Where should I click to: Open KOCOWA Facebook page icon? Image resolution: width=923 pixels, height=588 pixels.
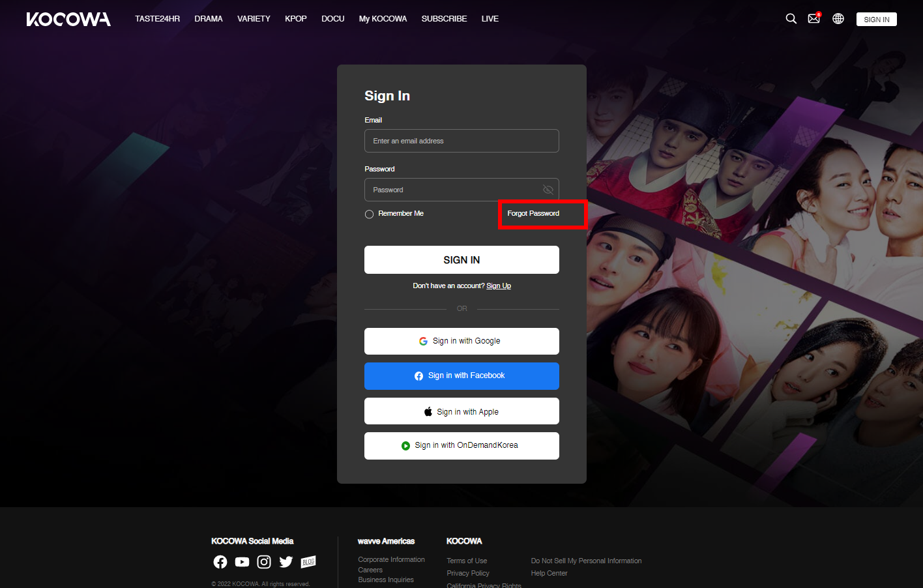tap(220, 562)
